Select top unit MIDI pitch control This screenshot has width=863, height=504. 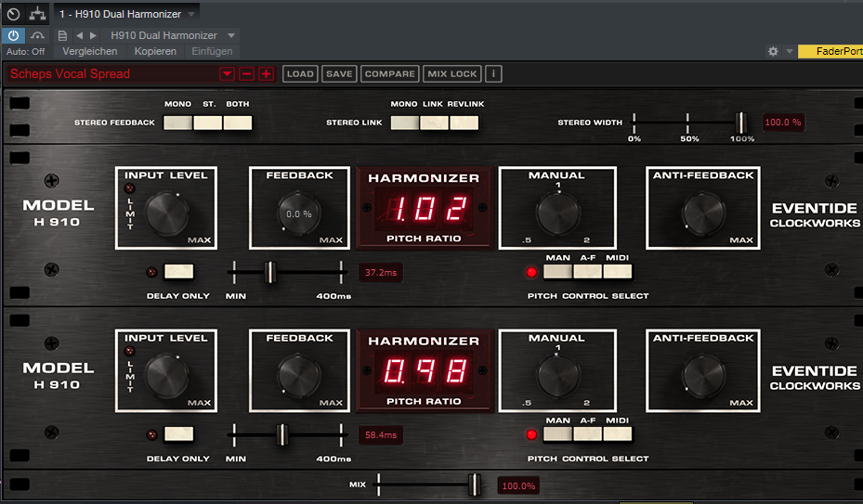click(618, 271)
